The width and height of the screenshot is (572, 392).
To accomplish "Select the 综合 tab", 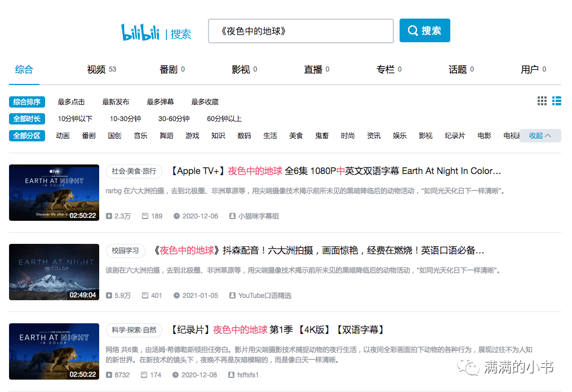I will point(24,69).
